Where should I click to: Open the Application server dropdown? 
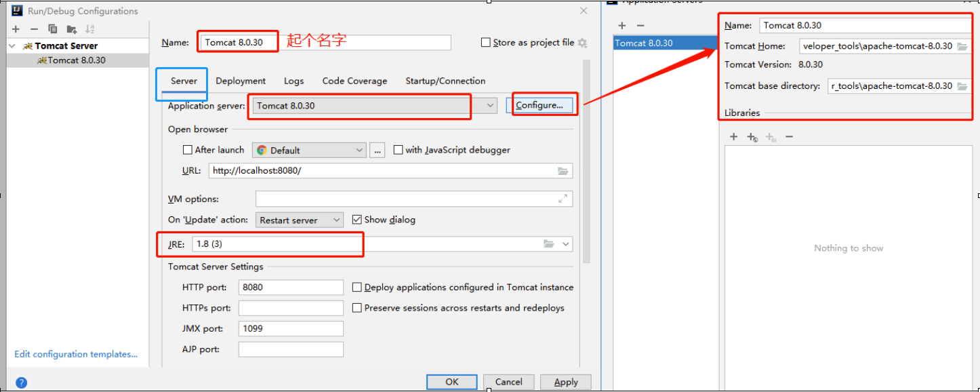(x=491, y=106)
